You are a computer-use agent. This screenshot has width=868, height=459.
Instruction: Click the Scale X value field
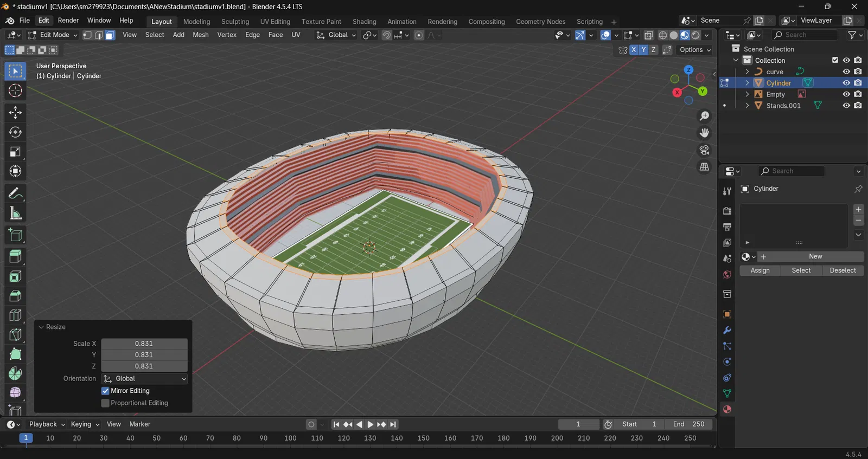[144, 344]
